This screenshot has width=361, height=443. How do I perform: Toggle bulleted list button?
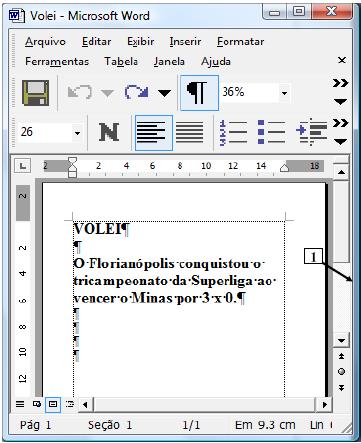pos(271,133)
